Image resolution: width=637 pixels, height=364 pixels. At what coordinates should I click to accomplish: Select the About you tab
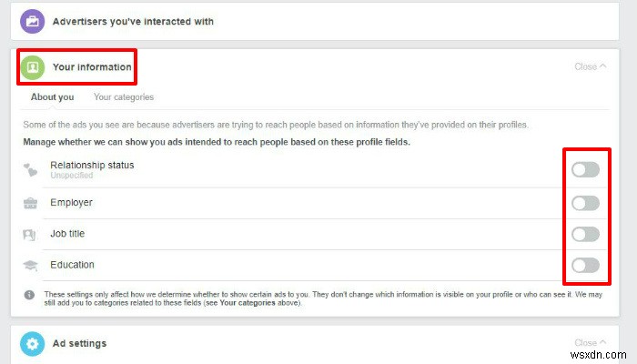click(x=53, y=97)
